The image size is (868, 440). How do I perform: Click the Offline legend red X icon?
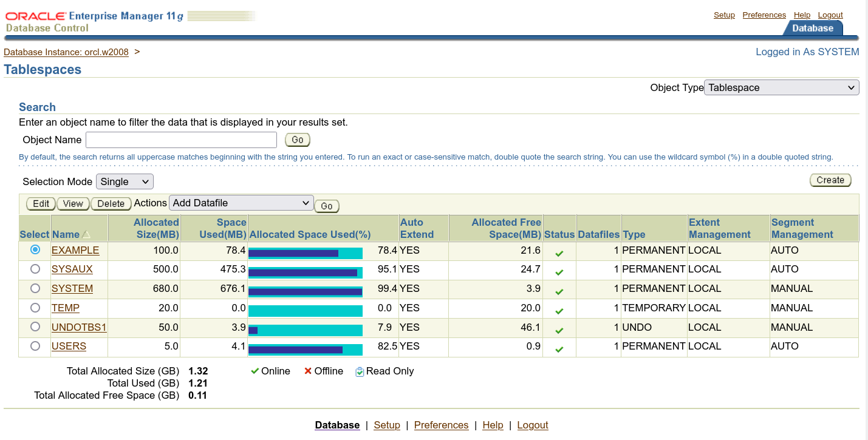[308, 371]
